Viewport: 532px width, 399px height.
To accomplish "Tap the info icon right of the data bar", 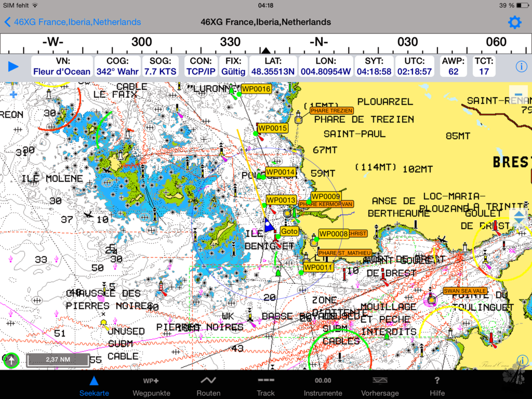I will (x=521, y=66).
